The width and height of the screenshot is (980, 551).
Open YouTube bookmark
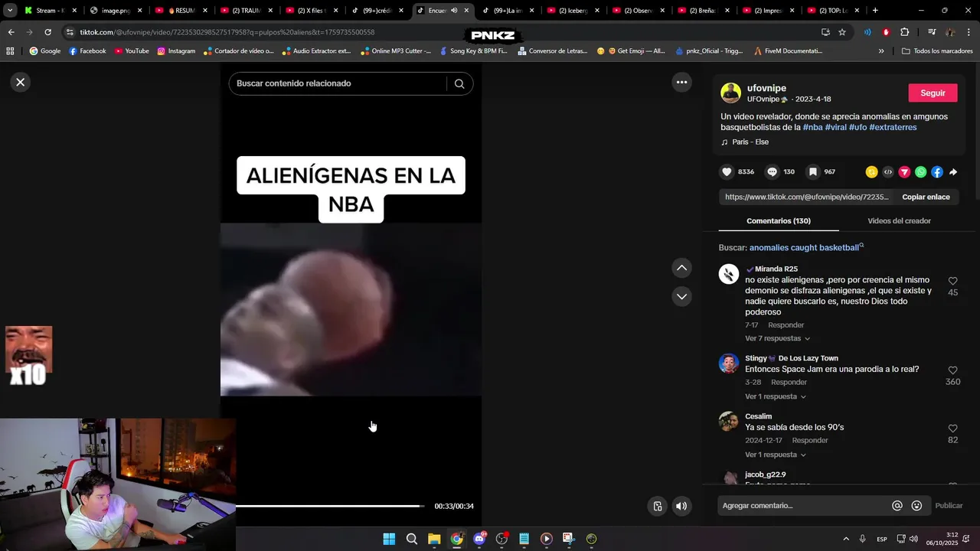[132, 51]
